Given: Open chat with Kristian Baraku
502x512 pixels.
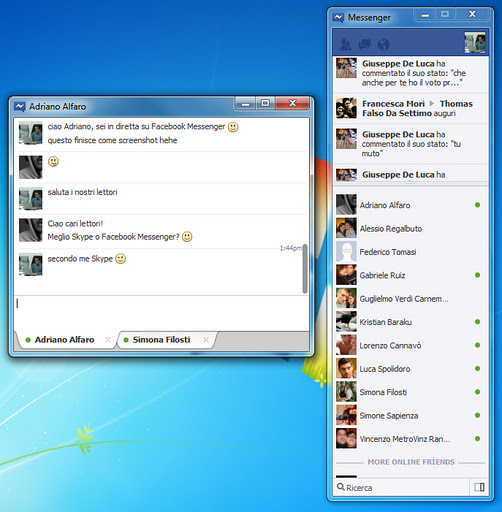Looking at the screenshot, I should [x=410, y=322].
